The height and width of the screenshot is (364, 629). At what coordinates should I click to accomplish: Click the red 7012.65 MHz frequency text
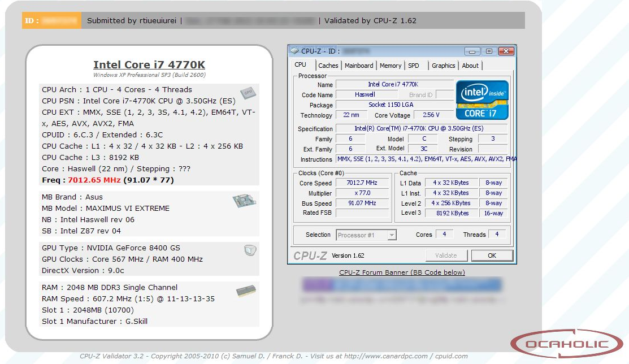tap(94, 180)
